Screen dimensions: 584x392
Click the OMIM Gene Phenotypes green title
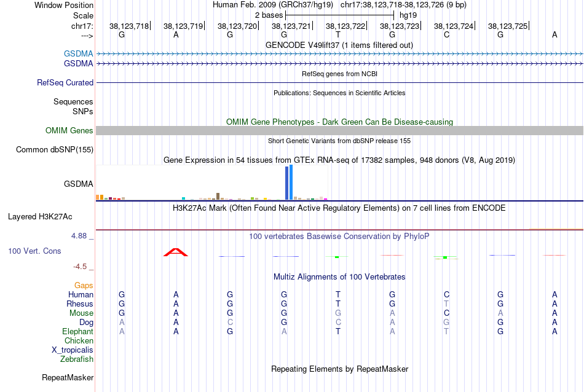[x=339, y=122]
